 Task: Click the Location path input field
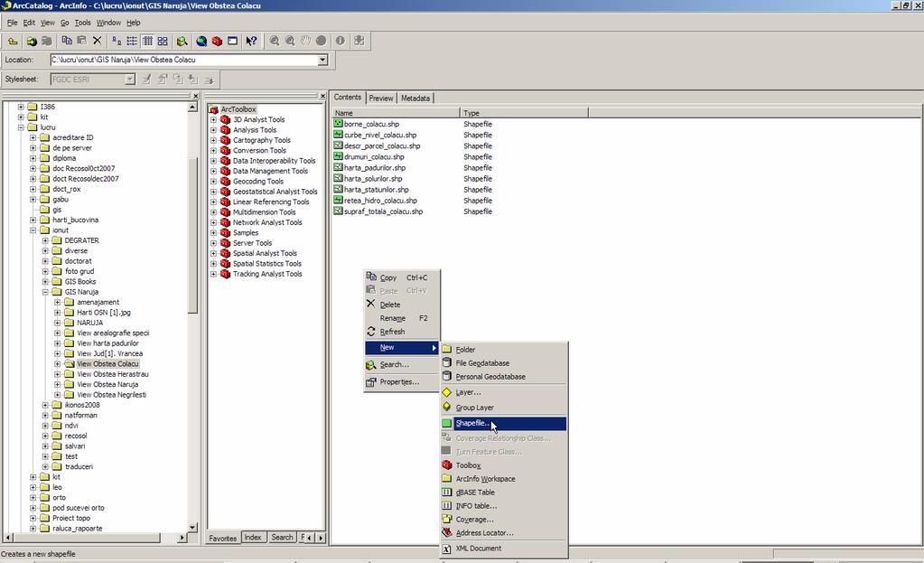184,60
